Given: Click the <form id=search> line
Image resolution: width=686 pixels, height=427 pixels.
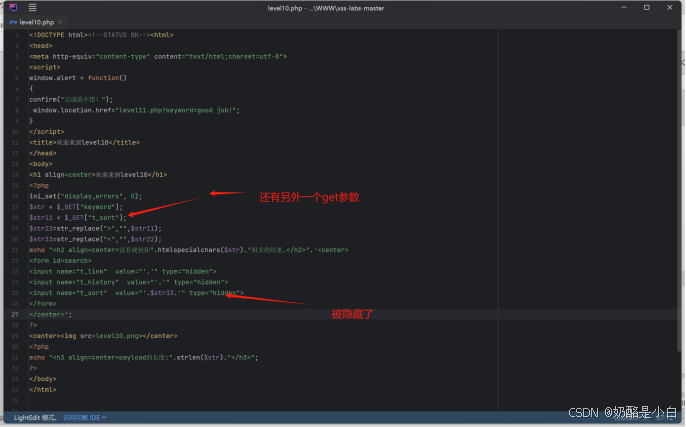Looking at the screenshot, I should pos(60,261).
